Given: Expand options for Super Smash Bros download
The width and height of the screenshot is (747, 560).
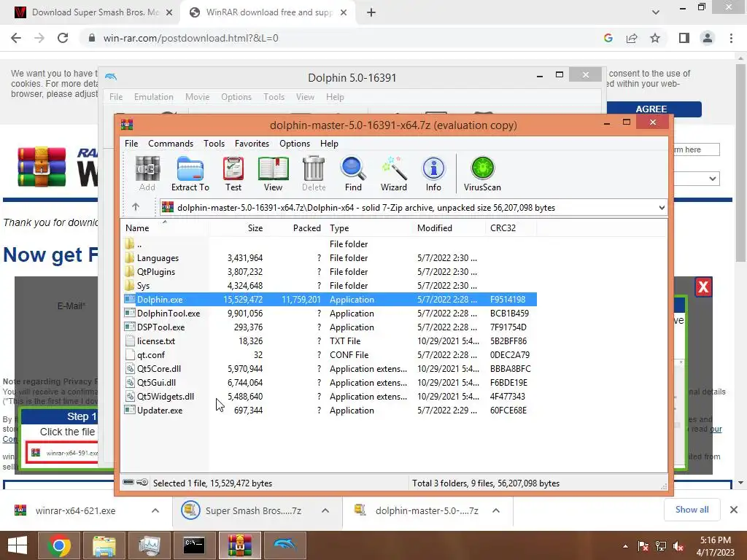Looking at the screenshot, I should coord(325,510).
